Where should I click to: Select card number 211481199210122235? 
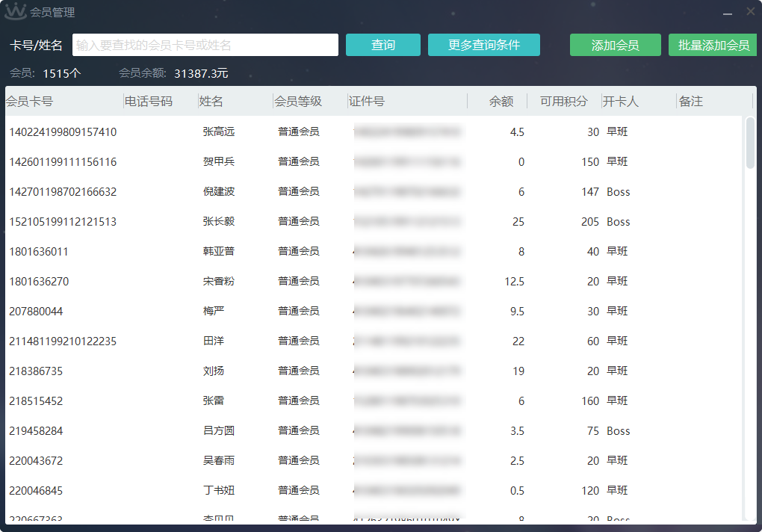pos(63,341)
